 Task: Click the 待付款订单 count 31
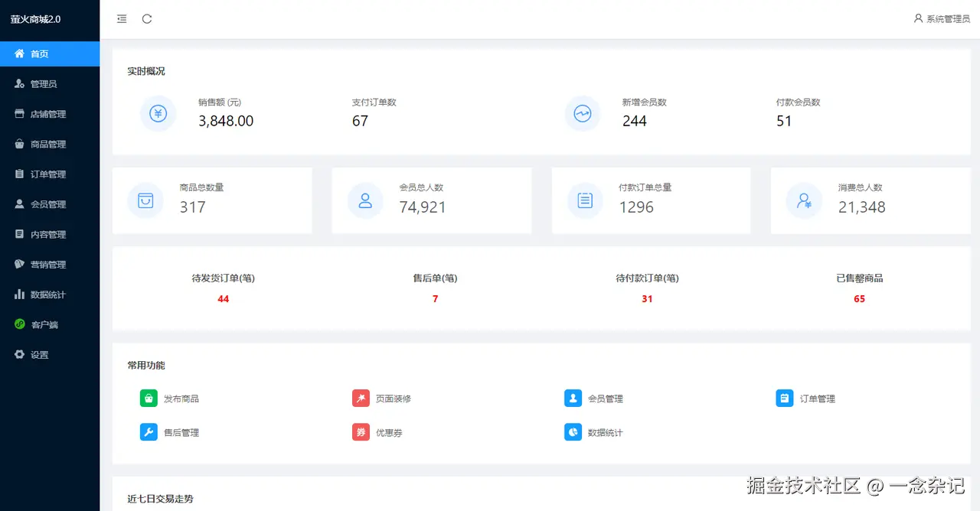[647, 299]
